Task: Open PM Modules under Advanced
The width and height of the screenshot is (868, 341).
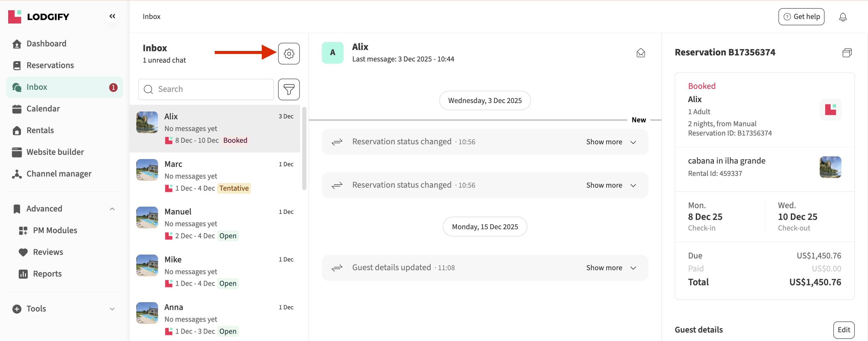Action: (x=55, y=230)
